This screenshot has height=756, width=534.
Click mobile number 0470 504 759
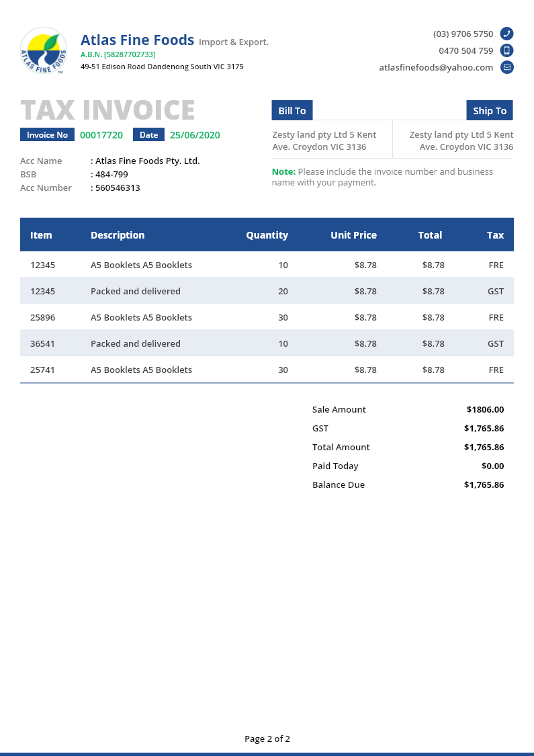click(465, 50)
